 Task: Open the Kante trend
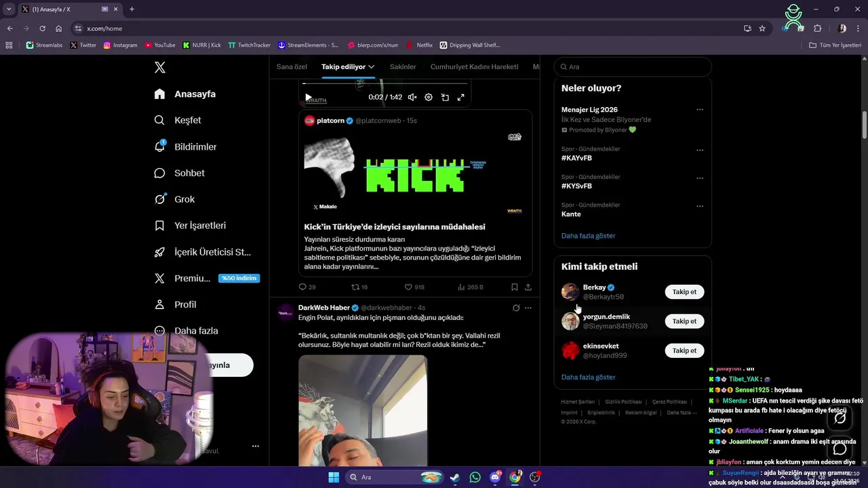(571, 214)
